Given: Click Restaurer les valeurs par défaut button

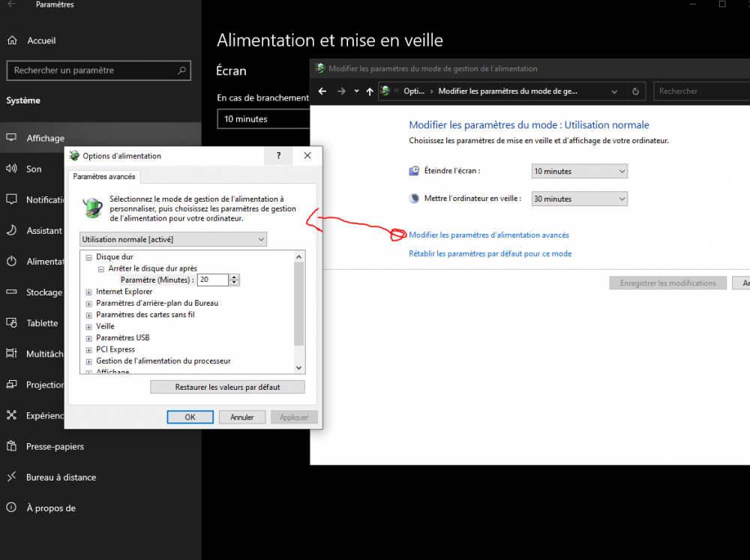Looking at the screenshot, I should pos(227,387).
